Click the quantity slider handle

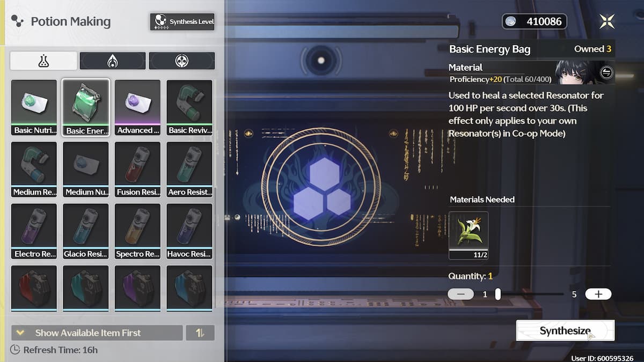498,294
